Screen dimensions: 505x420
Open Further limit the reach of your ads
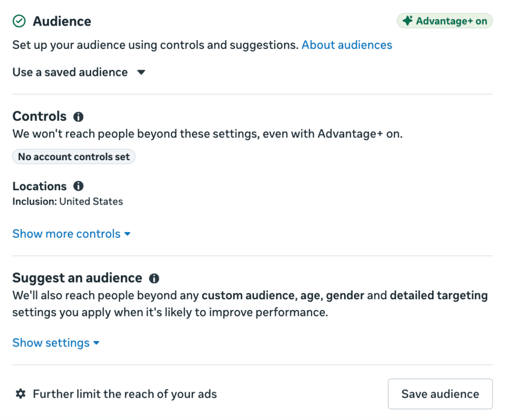(x=125, y=394)
